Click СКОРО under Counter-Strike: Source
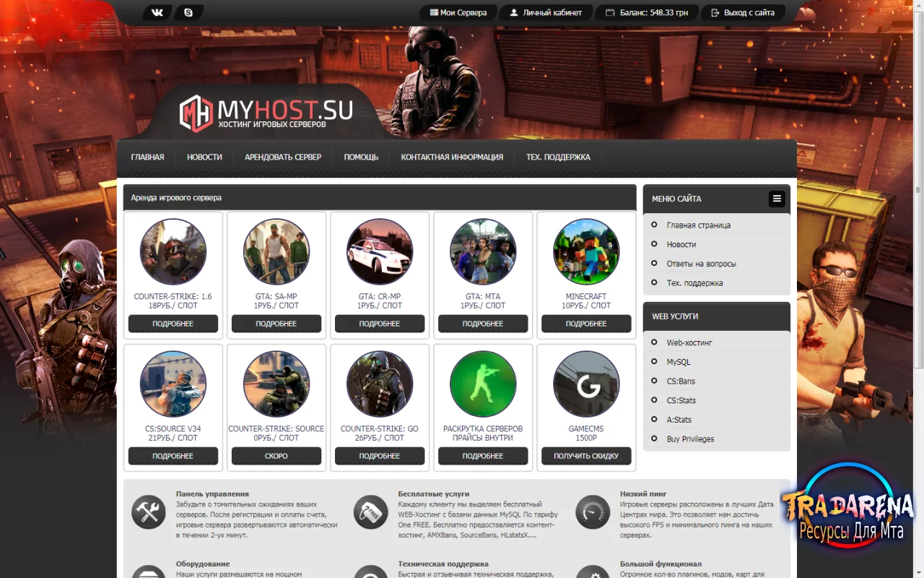The width and height of the screenshot is (924, 578). (x=276, y=456)
